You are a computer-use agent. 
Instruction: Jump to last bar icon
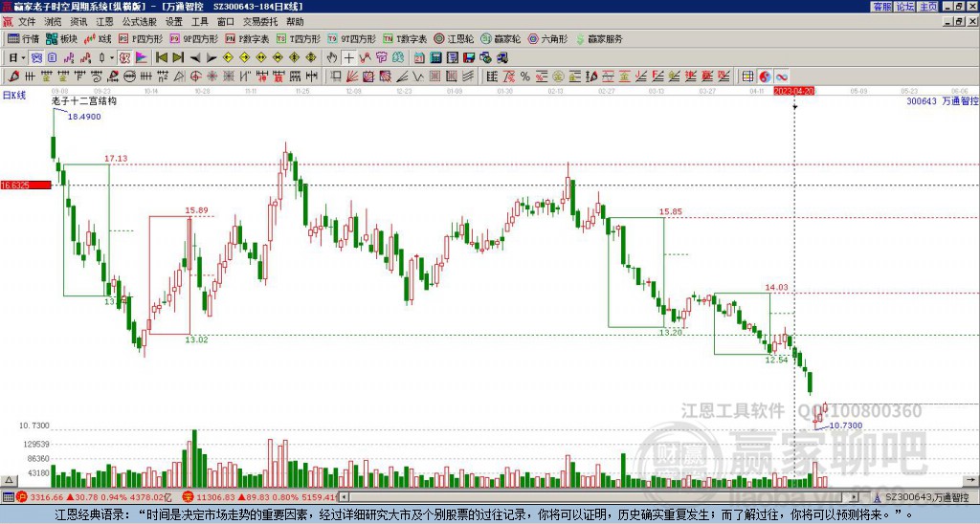tap(178, 58)
